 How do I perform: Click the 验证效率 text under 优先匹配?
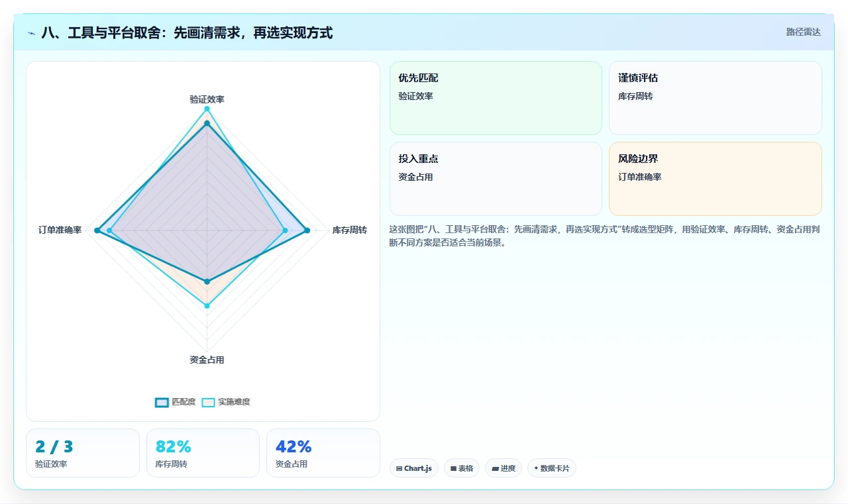point(415,97)
